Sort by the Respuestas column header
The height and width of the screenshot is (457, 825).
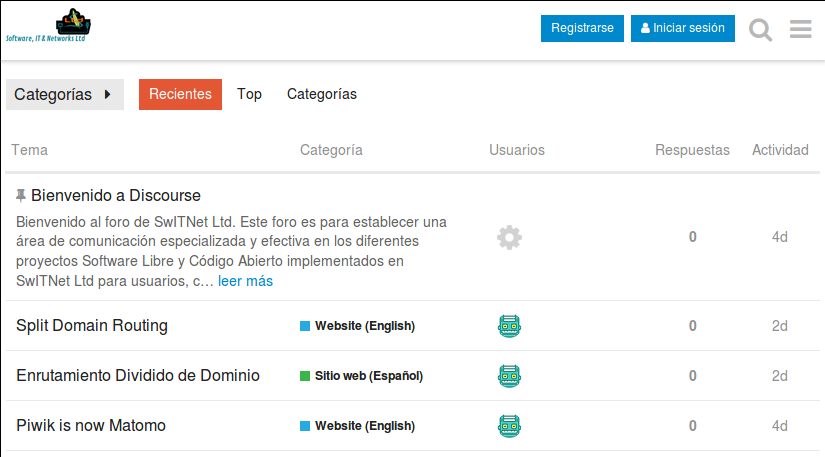[x=692, y=150]
